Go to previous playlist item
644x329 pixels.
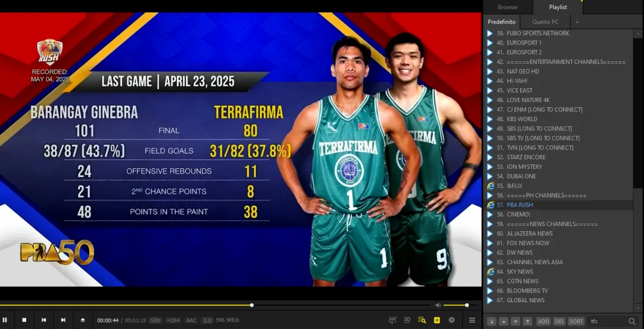point(44,320)
